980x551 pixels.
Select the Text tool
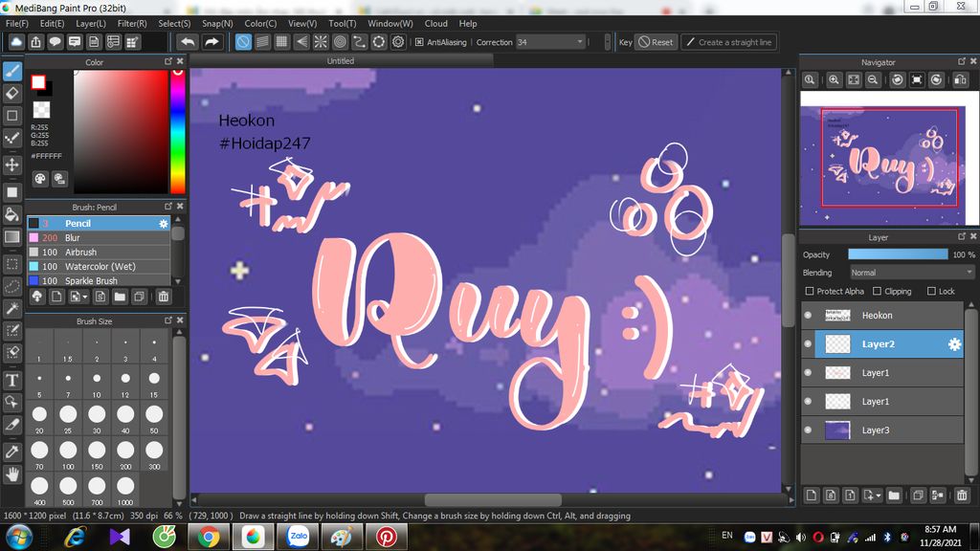point(12,380)
